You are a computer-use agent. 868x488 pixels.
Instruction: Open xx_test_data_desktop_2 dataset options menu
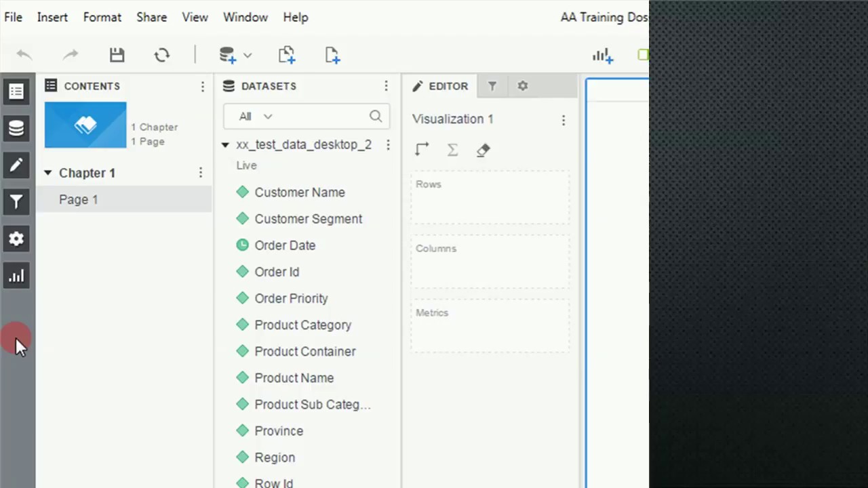click(388, 145)
